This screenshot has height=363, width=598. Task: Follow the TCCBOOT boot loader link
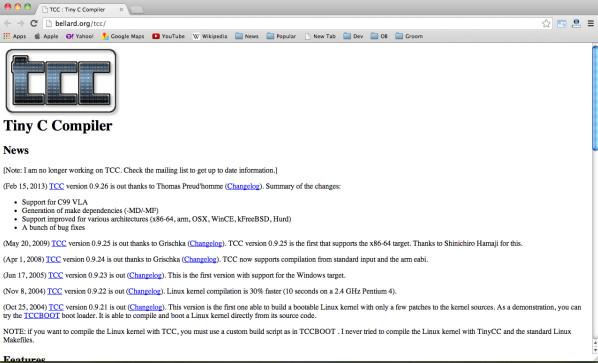tap(42, 316)
